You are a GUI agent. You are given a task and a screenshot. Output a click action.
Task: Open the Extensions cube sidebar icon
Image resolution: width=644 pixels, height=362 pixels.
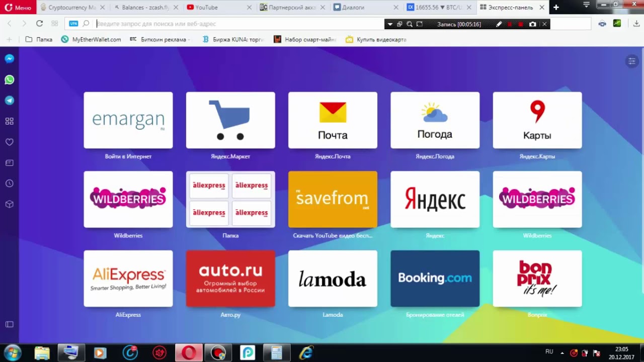[x=9, y=205]
